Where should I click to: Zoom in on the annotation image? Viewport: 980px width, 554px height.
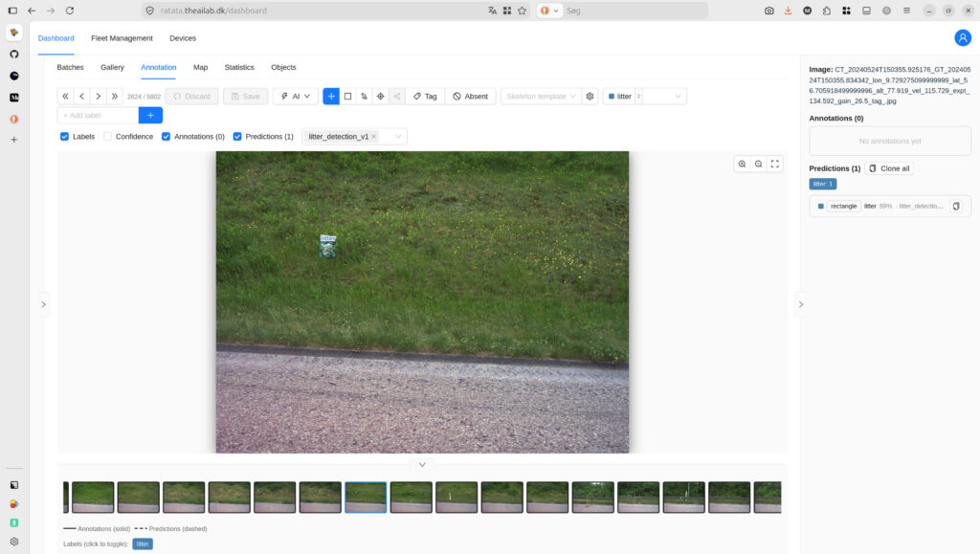point(742,164)
